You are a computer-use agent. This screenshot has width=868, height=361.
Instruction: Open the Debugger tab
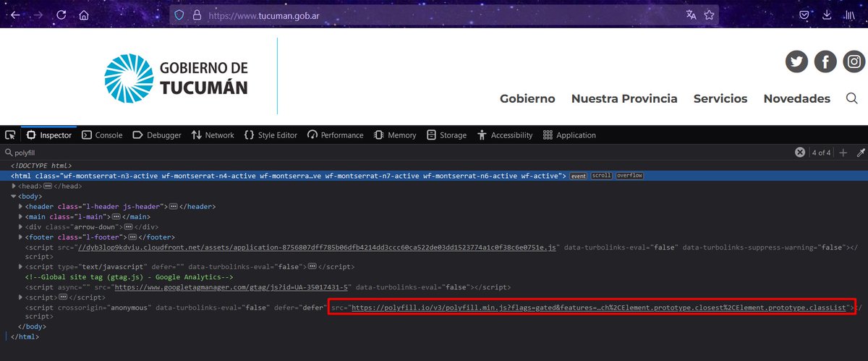coord(157,135)
